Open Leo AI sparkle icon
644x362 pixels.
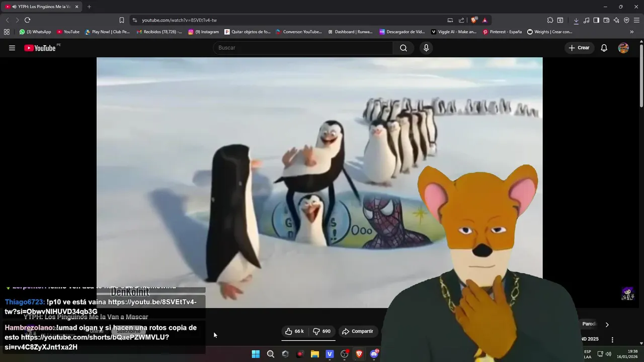pyautogui.click(x=616, y=20)
